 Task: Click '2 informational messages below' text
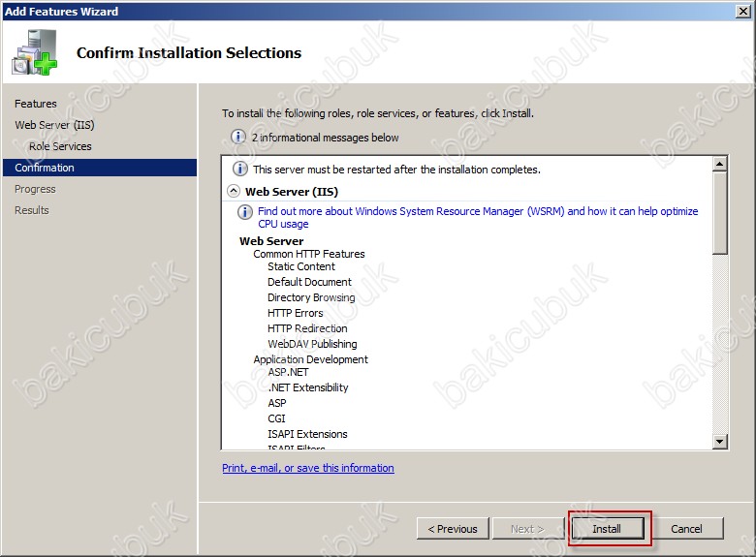click(x=325, y=138)
